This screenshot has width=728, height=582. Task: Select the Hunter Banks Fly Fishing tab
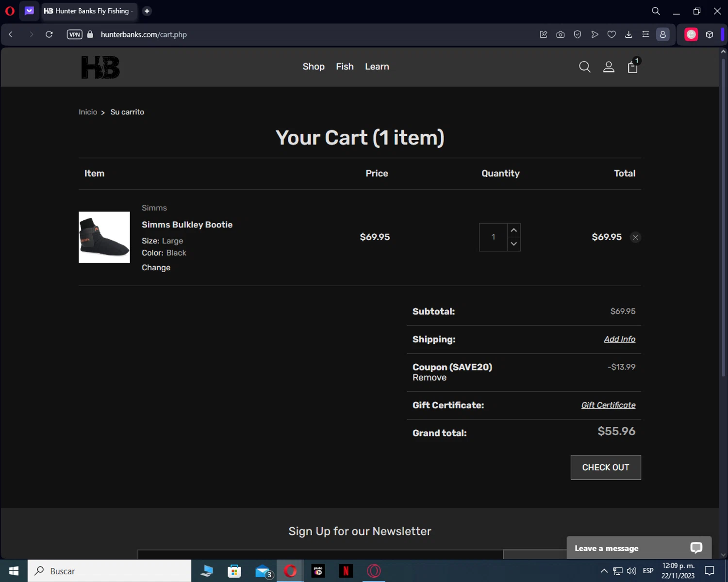tap(89, 11)
